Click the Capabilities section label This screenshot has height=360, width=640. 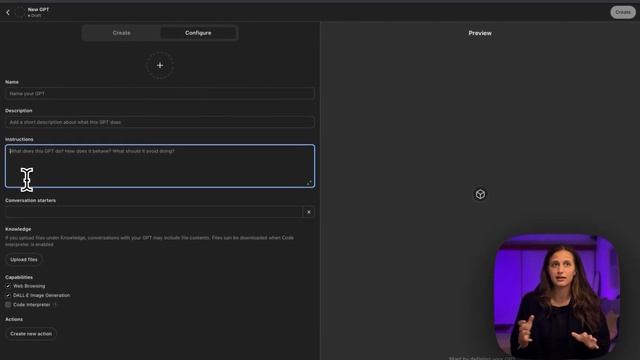(19, 278)
